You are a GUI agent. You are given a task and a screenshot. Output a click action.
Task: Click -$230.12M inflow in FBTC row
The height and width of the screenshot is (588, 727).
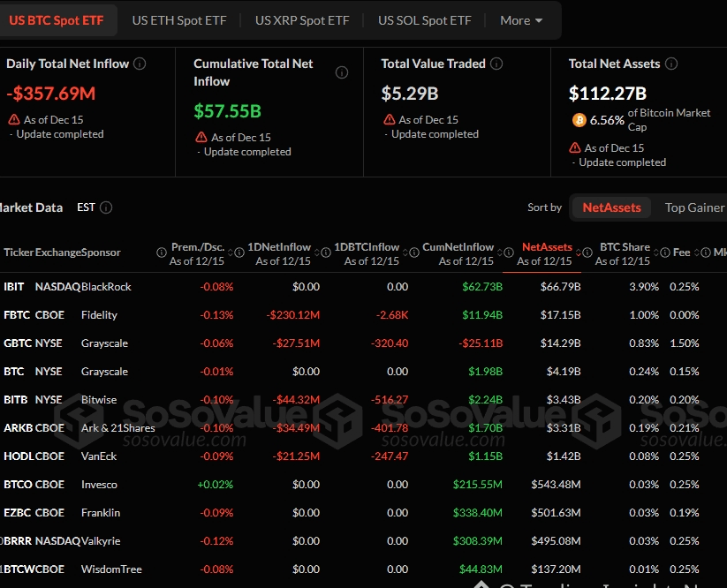(293, 315)
